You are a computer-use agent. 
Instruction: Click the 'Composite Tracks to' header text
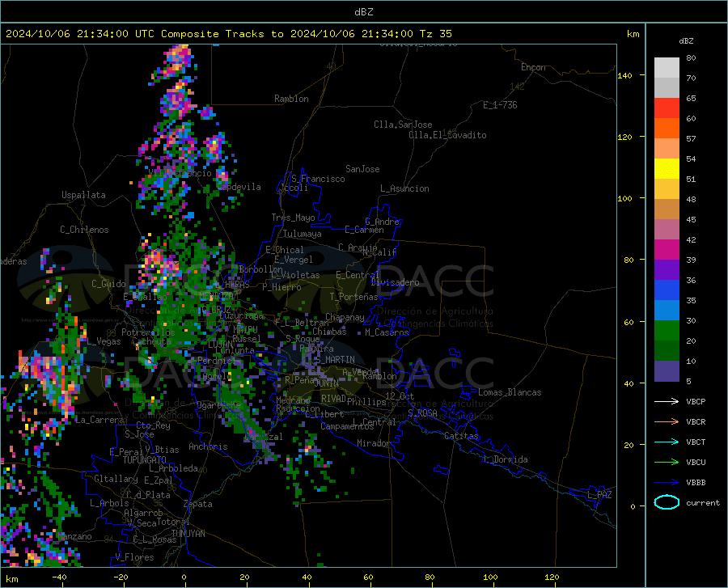[x=222, y=34]
